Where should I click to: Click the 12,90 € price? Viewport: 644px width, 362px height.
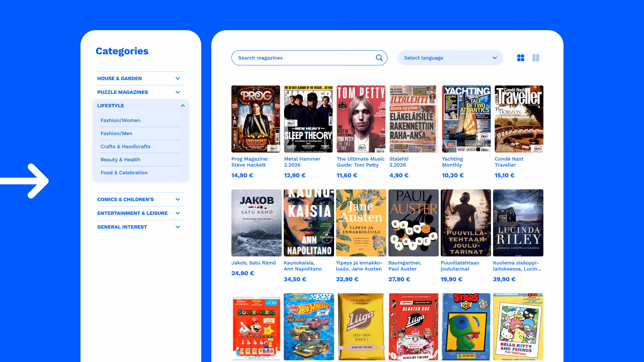[295, 175]
